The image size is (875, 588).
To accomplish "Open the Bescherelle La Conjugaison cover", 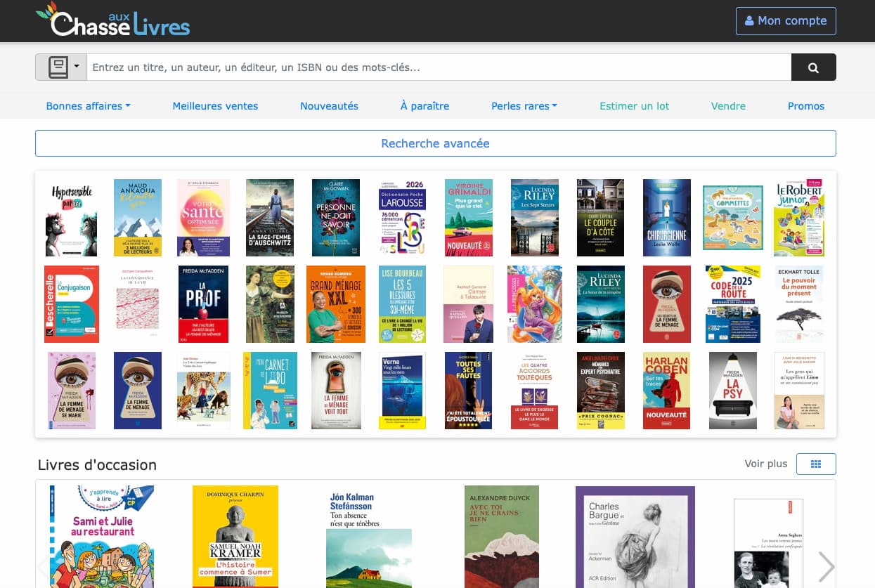I will point(72,304).
